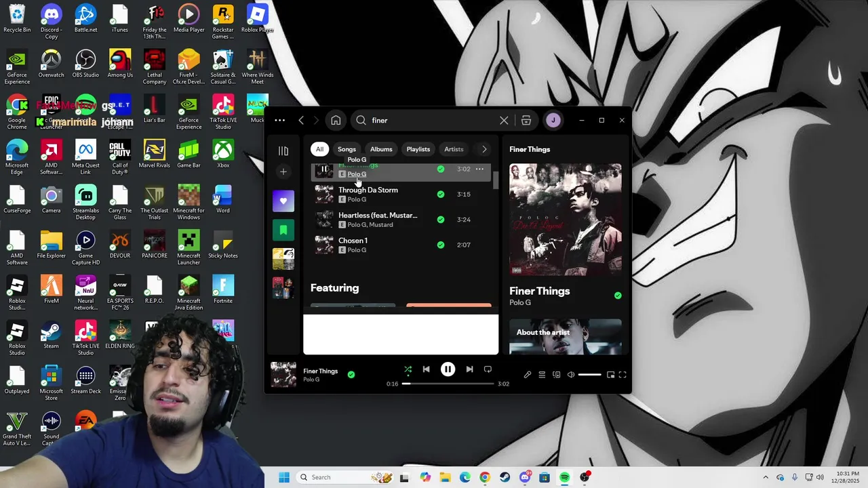The height and width of the screenshot is (488, 868).
Task: Open the Spotify mini player
Action: 610,375
